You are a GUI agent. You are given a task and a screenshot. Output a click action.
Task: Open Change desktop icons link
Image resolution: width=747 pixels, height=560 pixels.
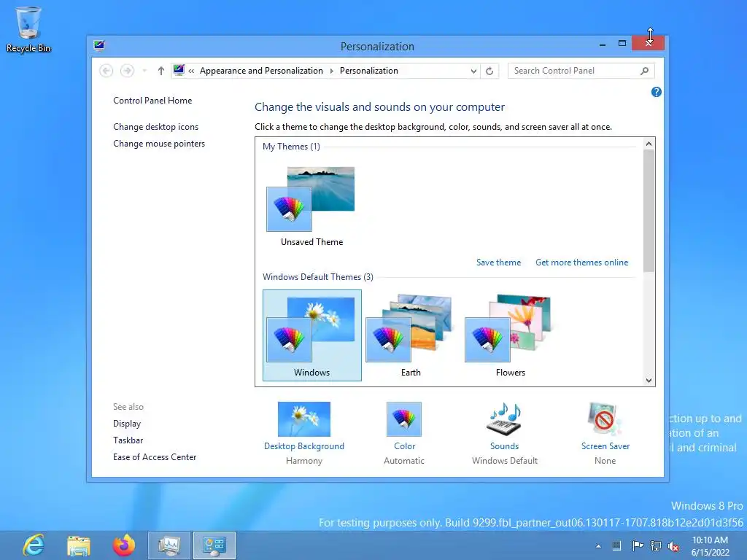156,127
